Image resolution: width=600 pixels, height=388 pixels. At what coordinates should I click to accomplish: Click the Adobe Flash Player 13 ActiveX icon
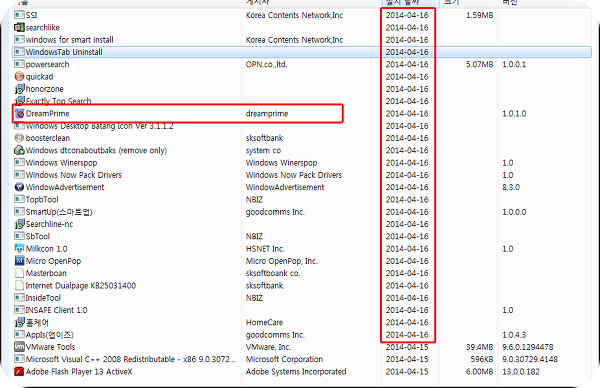(19, 371)
